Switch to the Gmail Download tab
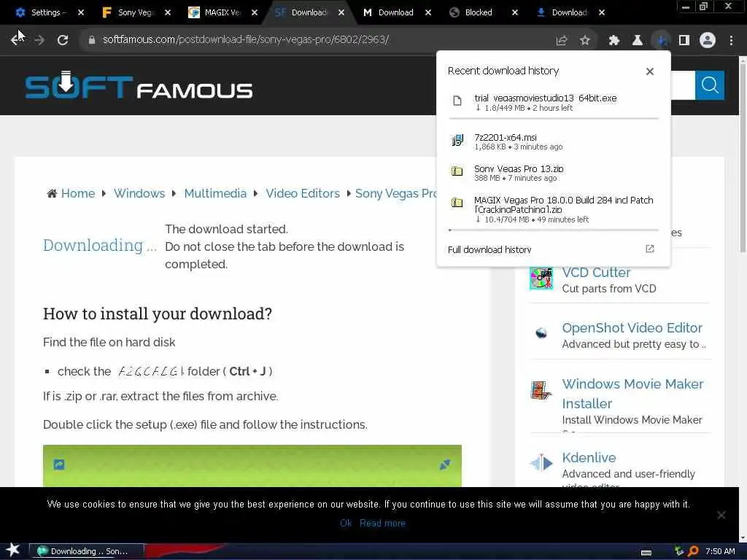The height and width of the screenshot is (560, 747). [390, 12]
